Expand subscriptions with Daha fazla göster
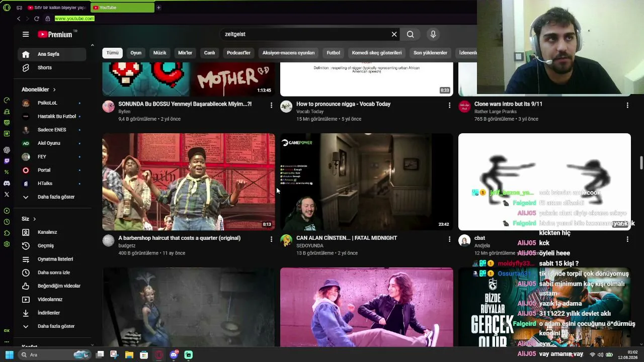Image resolution: width=644 pixels, height=362 pixels. coord(52,197)
